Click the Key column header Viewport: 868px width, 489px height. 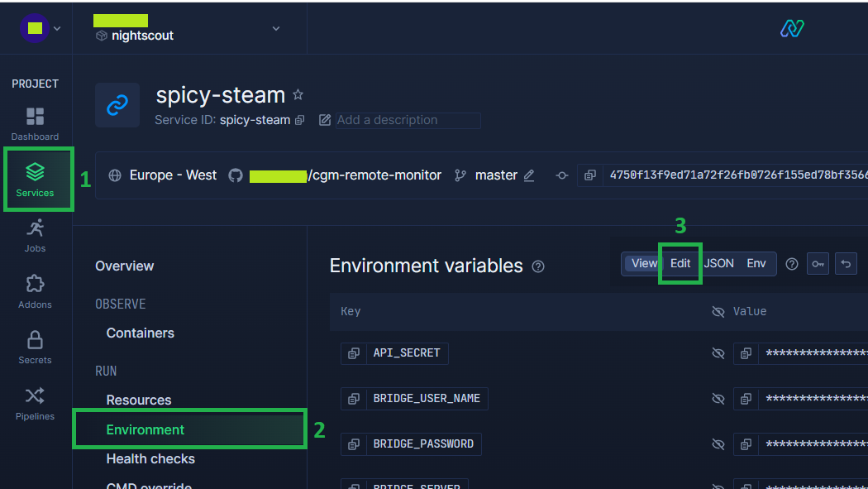tap(351, 312)
